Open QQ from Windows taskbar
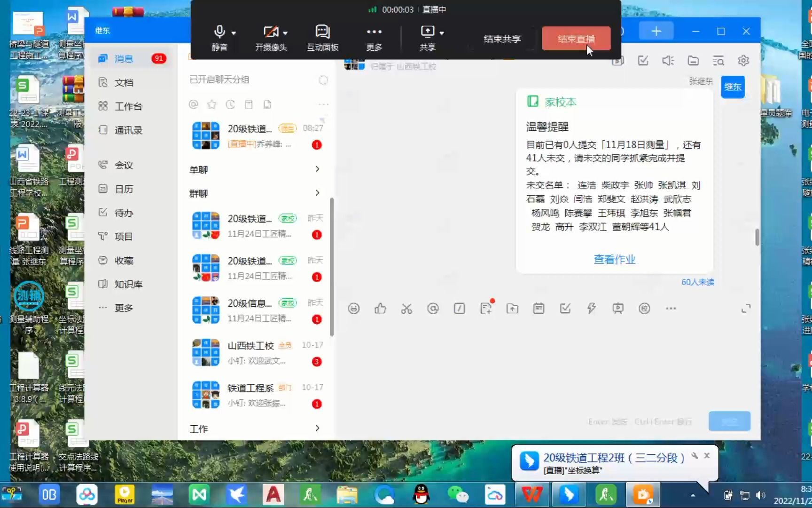The height and width of the screenshot is (508, 812). [x=421, y=494]
